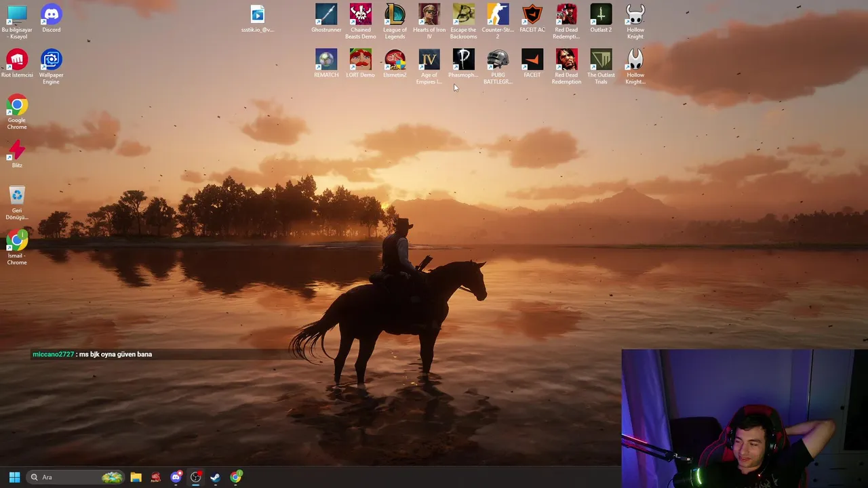
Task: Switch to Chrome in the taskbar
Action: pos(236,477)
